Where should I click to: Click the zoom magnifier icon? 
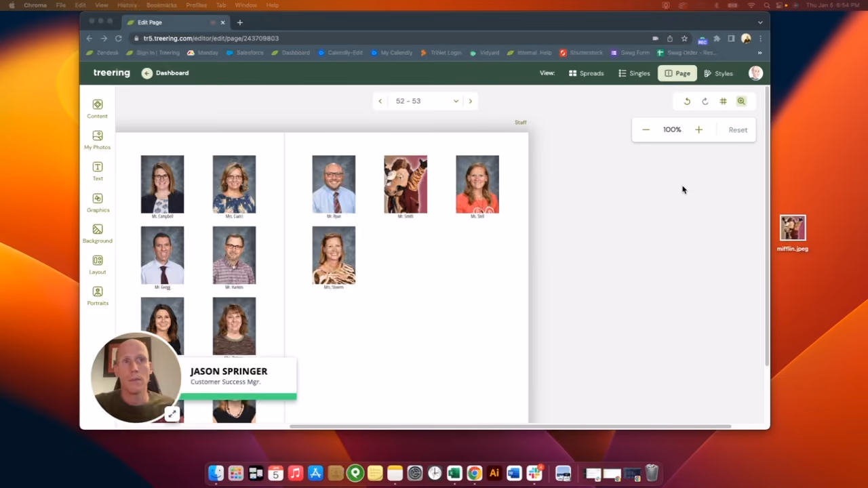(x=741, y=101)
